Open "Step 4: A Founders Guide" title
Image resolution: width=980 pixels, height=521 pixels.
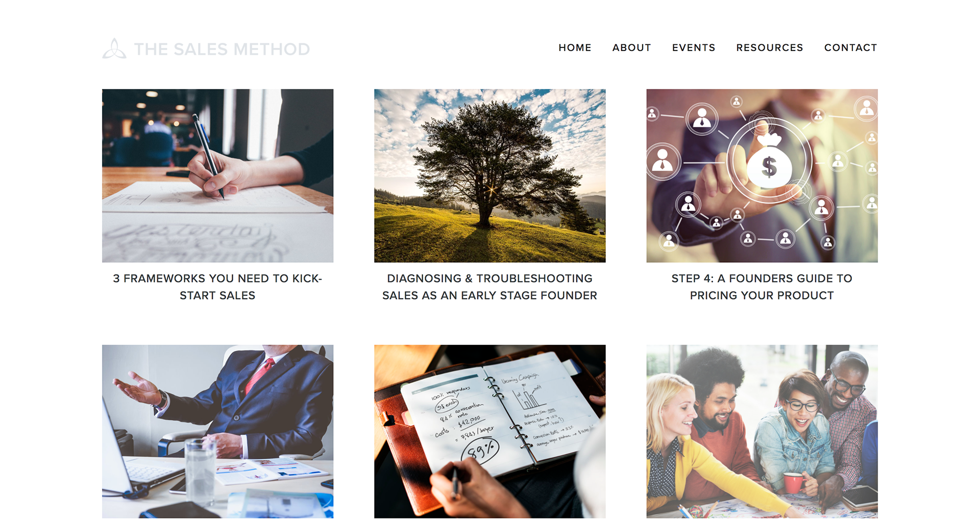point(762,287)
